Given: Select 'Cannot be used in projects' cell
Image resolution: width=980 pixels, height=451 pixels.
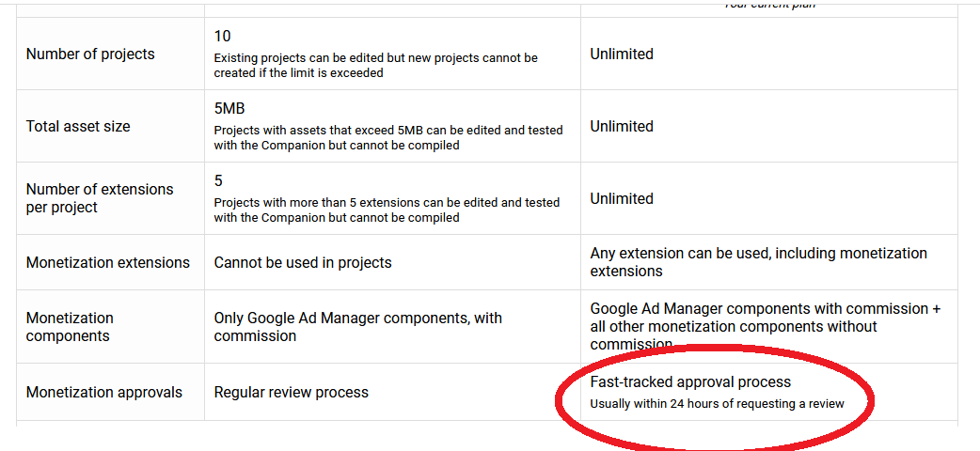Looking at the screenshot, I should tap(303, 263).
